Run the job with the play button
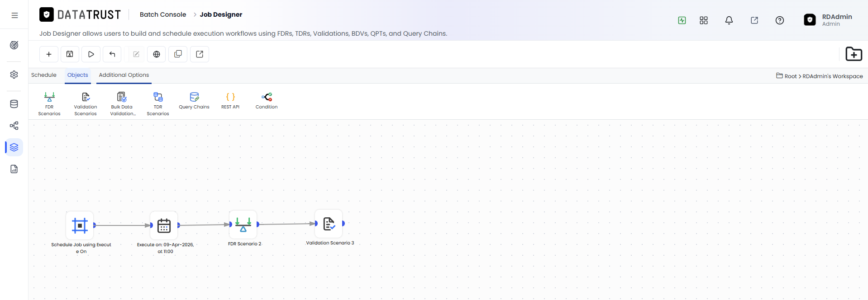The image size is (868, 300). 91,54
